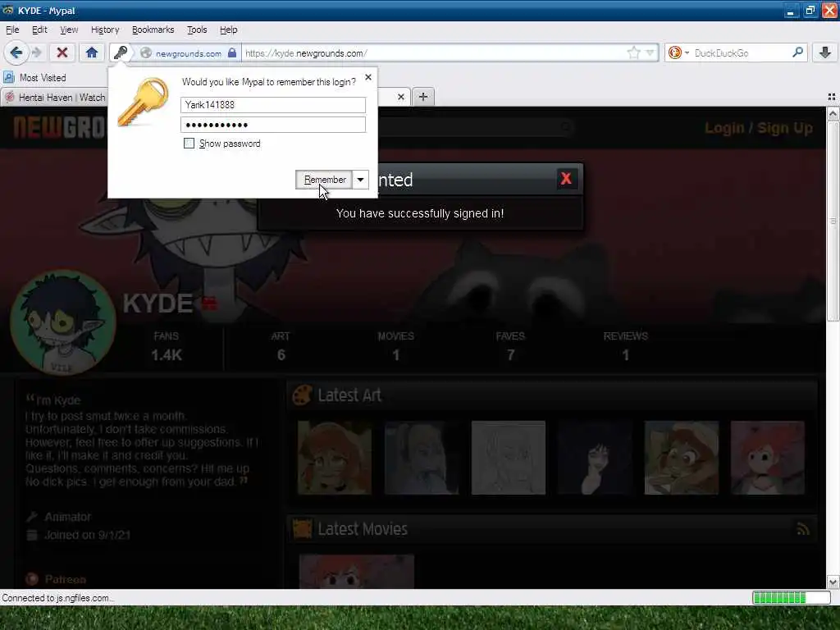Open the third sketch art thumbnail
This screenshot has height=630, width=840.
pos(509,458)
